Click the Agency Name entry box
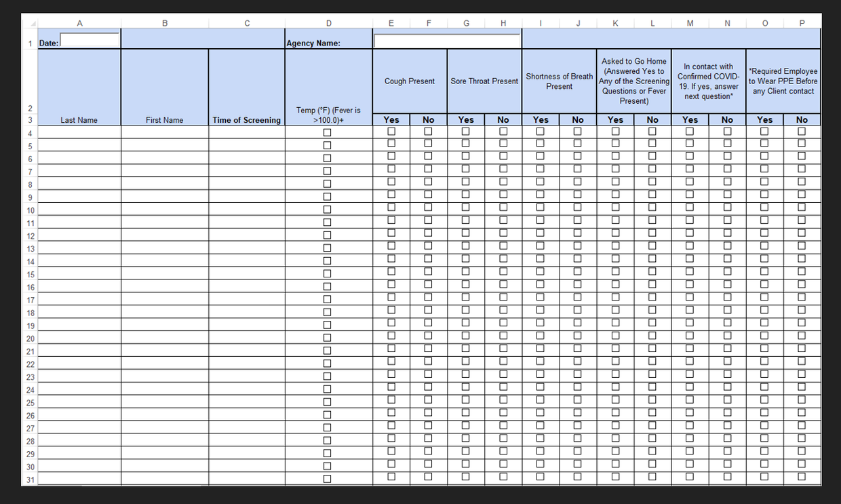This screenshot has height=504, width=841. click(446, 41)
